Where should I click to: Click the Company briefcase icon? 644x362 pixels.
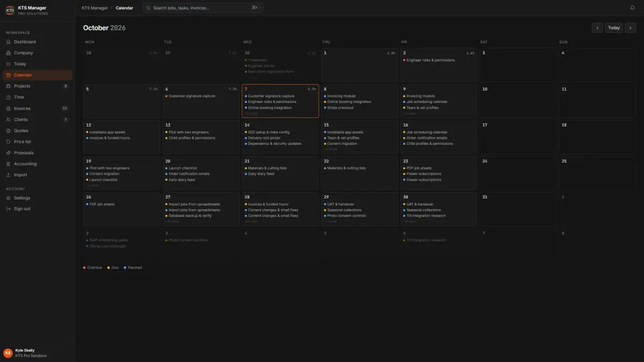click(x=9, y=53)
